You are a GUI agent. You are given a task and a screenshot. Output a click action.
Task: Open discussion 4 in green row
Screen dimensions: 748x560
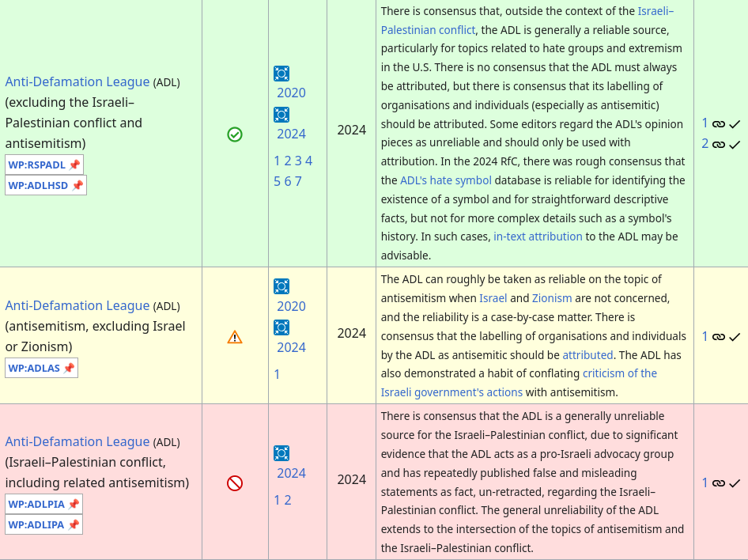point(308,161)
